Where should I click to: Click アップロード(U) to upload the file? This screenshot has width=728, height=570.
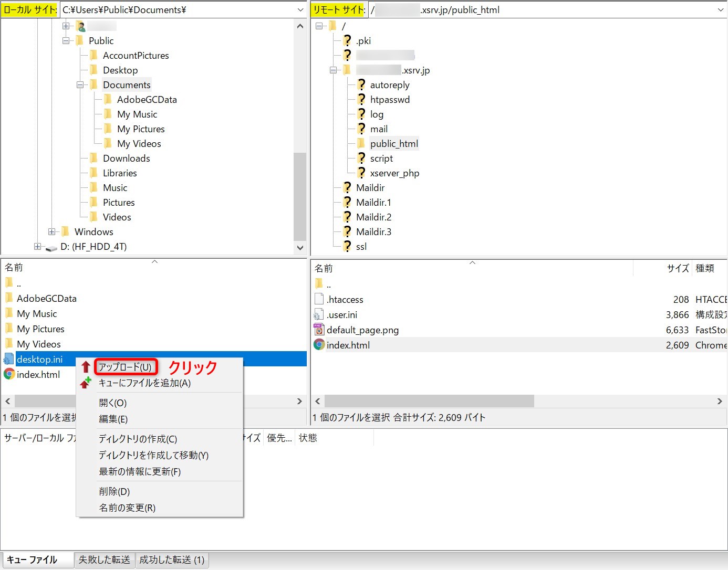[x=126, y=366]
